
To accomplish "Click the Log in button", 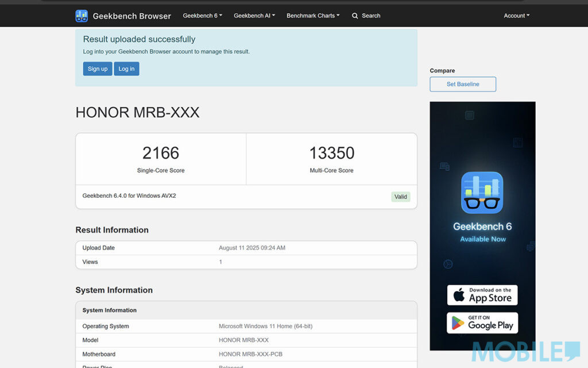I will [126, 69].
